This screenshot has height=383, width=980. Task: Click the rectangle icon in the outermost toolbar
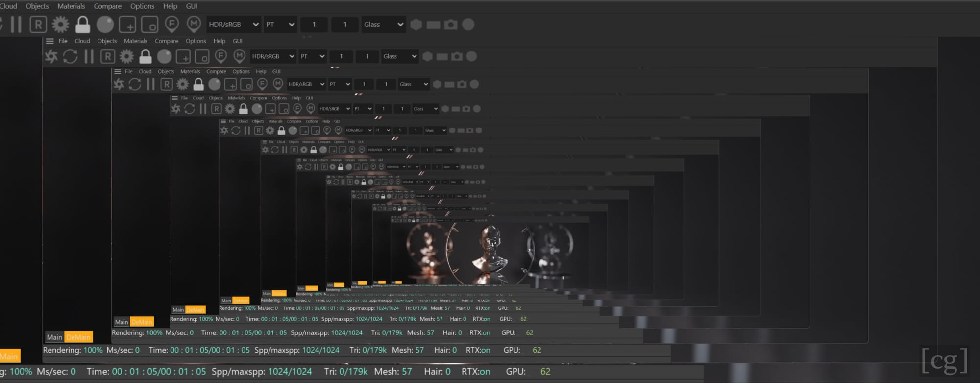434,25
